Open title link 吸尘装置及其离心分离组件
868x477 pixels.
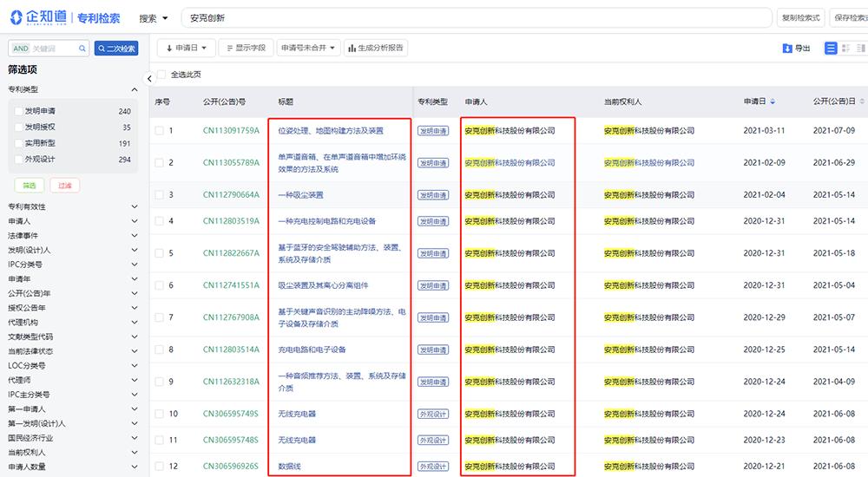point(323,285)
